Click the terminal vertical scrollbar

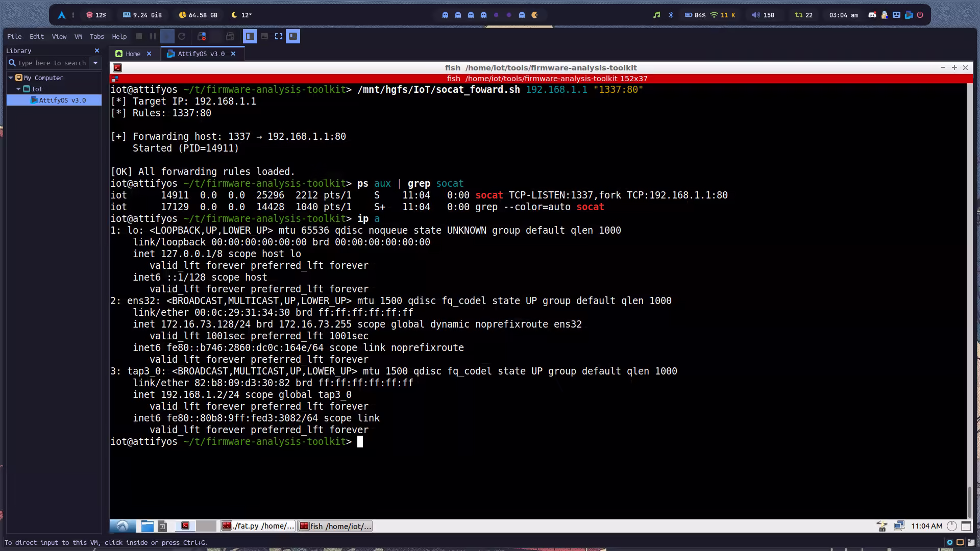969,502
